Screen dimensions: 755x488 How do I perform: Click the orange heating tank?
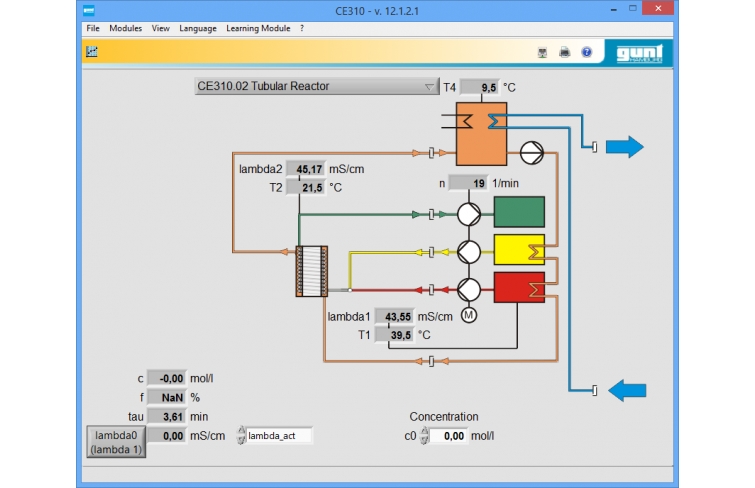pyautogui.click(x=482, y=134)
